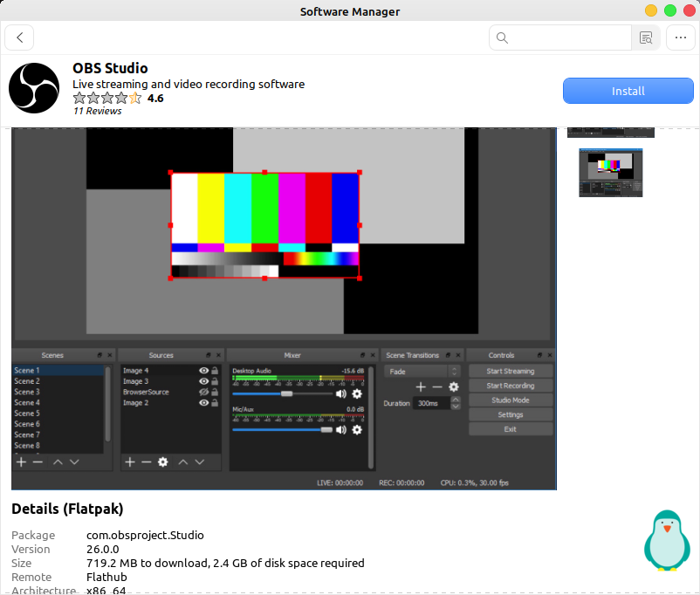This screenshot has height=595, width=700.
Task: Focus the search input field
Action: 560,38
